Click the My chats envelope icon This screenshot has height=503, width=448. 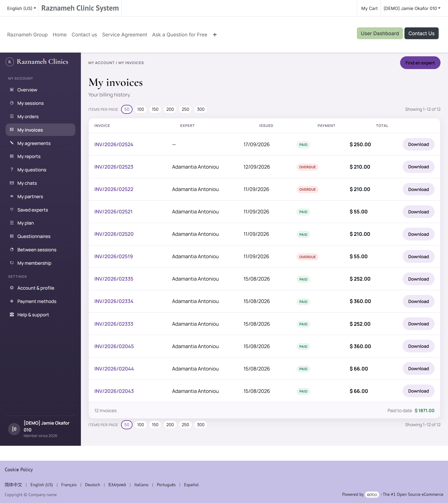coord(12,183)
